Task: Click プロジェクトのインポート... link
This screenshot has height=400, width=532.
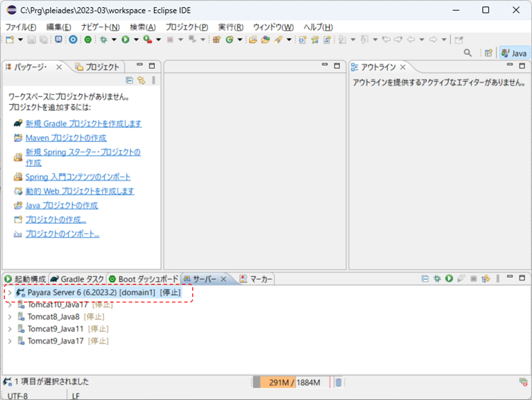Action: [x=62, y=234]
